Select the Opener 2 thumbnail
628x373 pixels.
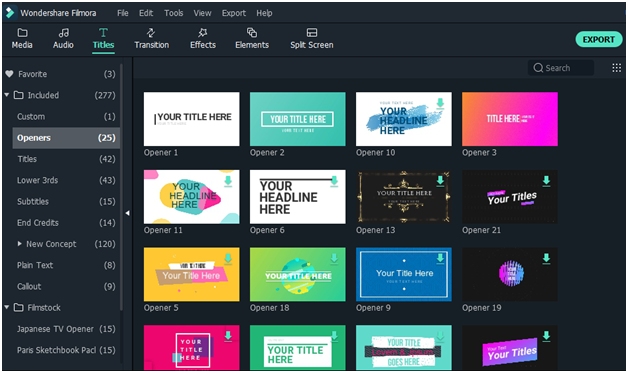click(298, 119)
